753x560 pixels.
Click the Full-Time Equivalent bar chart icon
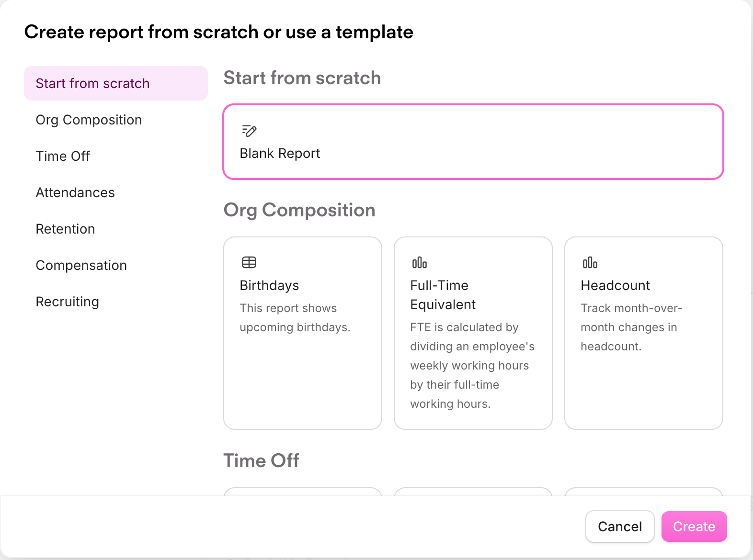tap(420, 262)
